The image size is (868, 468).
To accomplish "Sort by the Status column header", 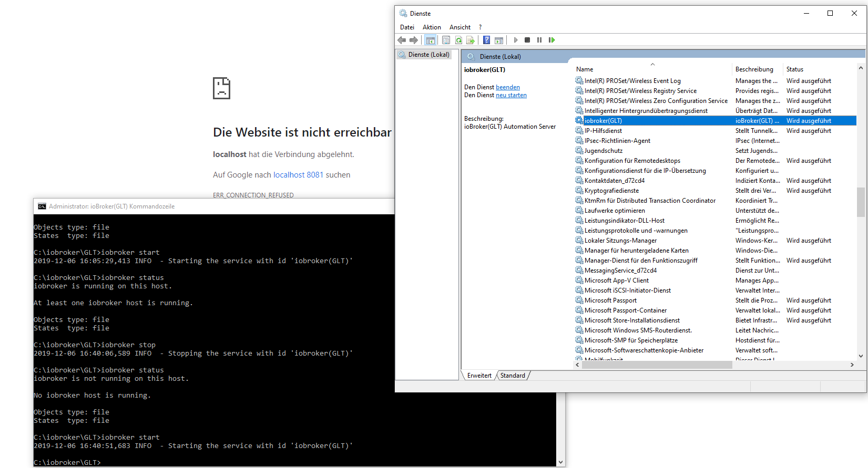I will (x=819, y=69).
